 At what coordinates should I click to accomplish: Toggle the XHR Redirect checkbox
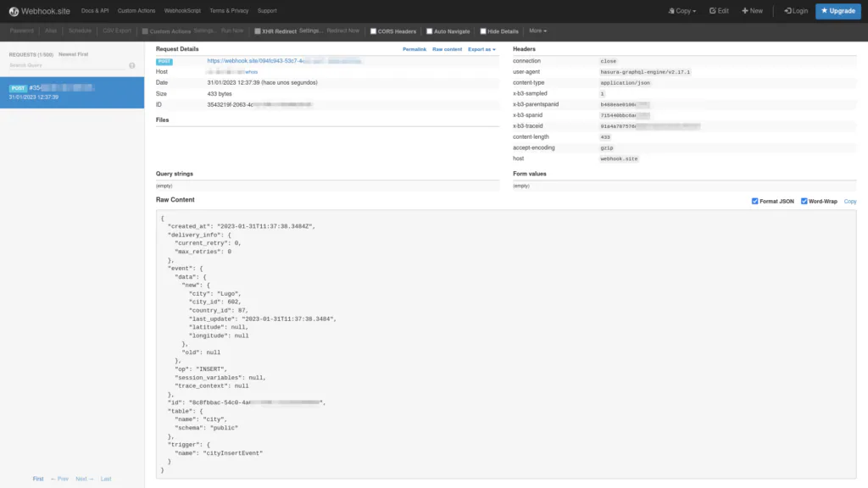tap(258, 31)
